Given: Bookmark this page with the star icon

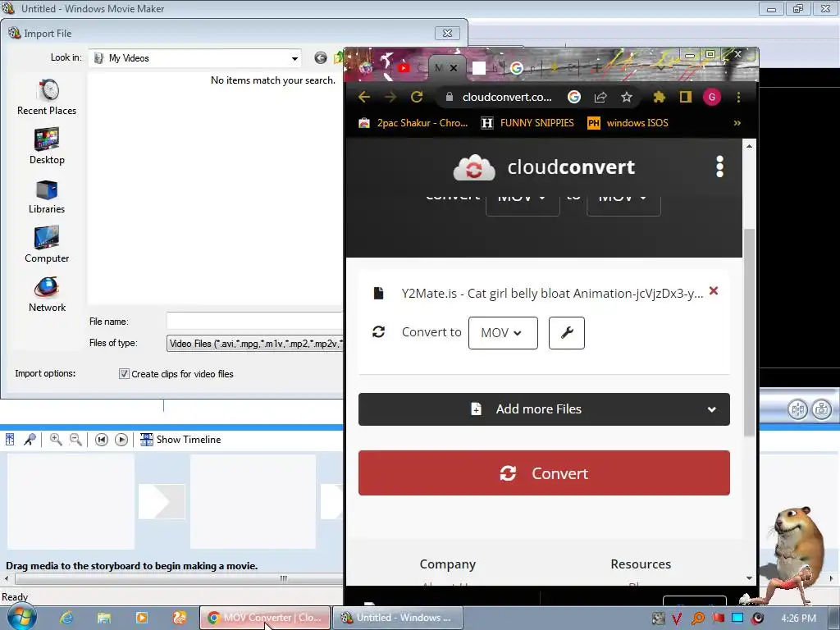Looking at the screenshot, I should (x=626, y=97).
